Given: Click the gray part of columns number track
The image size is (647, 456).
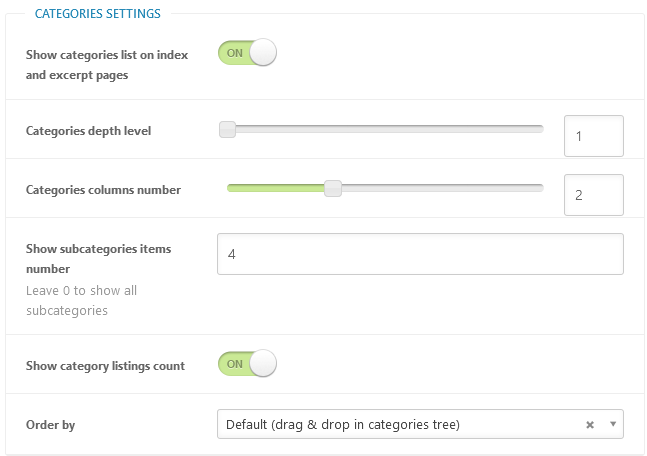Looking at the screenshot, I should (442, 189).
